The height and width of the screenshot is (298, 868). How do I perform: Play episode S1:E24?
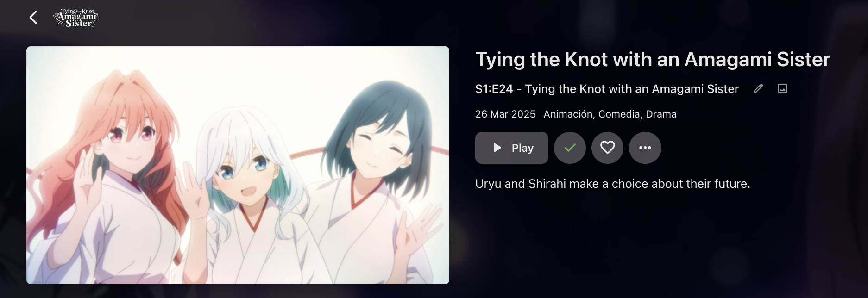tap(512, 148)
